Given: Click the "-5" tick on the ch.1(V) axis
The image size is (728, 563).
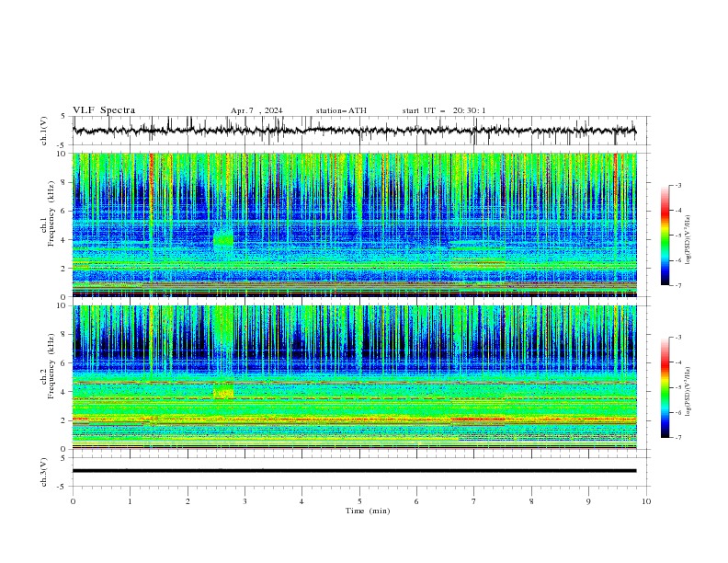Looking at the screenshot, I should click(63, 145).
